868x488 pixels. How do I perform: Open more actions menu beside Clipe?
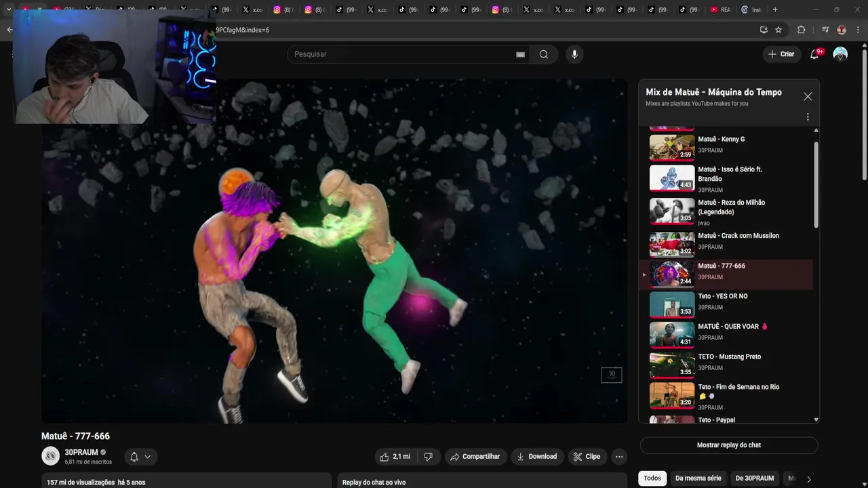pyautogui.click(x=619, y=457)
